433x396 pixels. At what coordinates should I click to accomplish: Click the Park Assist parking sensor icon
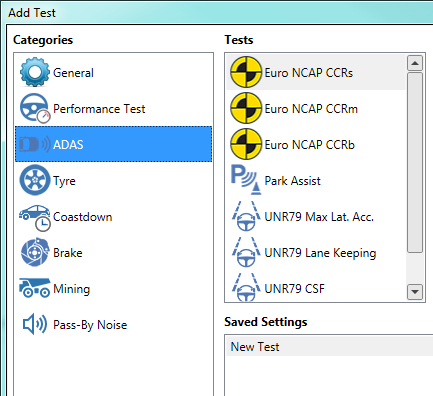pos(246,180)
